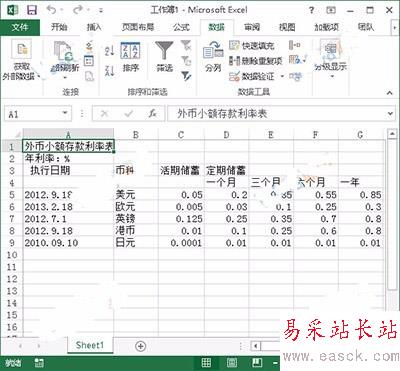Open advanced filter options
The width and height of the screenshot is (400, 371).
coord(186,76)
